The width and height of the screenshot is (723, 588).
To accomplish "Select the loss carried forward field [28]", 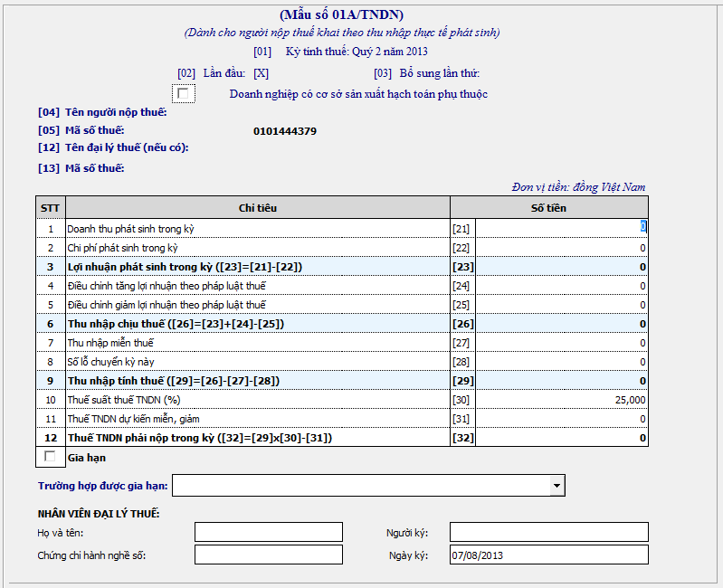I will 561,362.
